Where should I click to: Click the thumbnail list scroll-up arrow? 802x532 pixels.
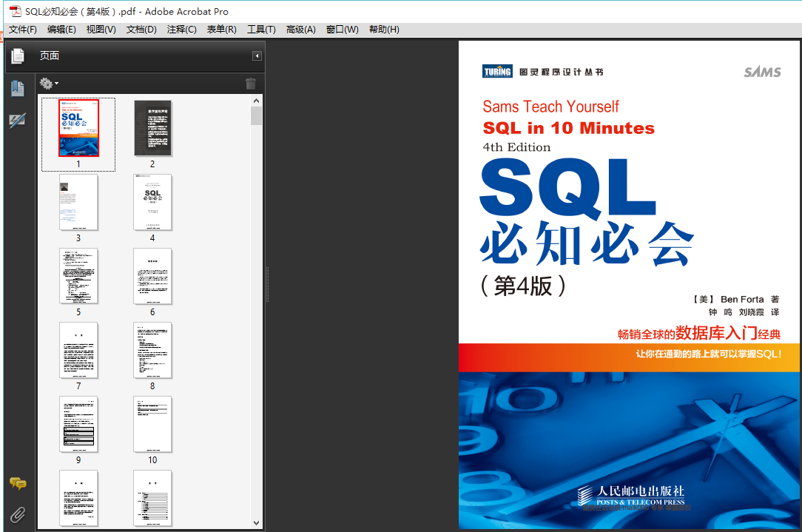256,101
